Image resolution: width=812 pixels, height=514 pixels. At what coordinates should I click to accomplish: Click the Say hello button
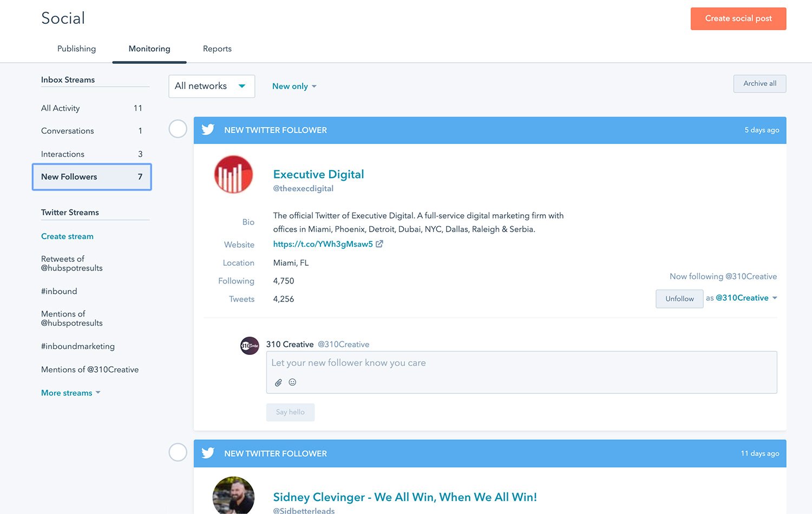pos(290,412)
